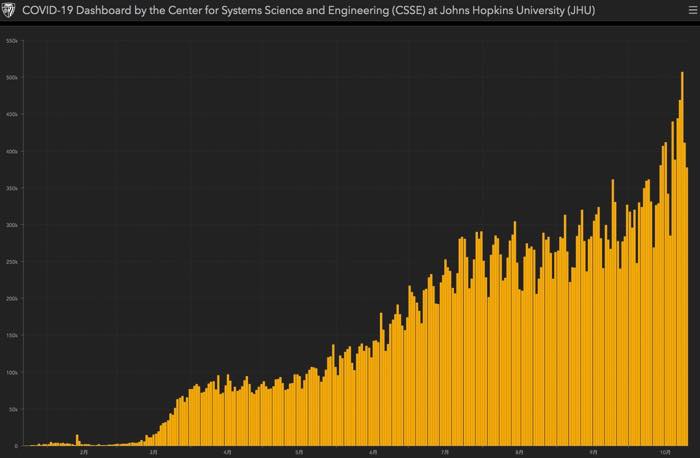Screen dimensions: 700x458
Task: Click the '100k' y-axis label
Action: (x=12, y=372)
